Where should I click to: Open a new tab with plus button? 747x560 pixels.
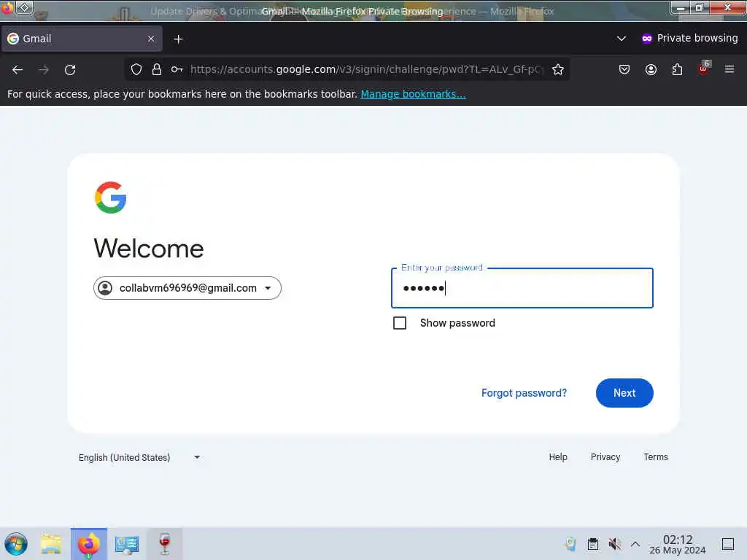point(178,39)
